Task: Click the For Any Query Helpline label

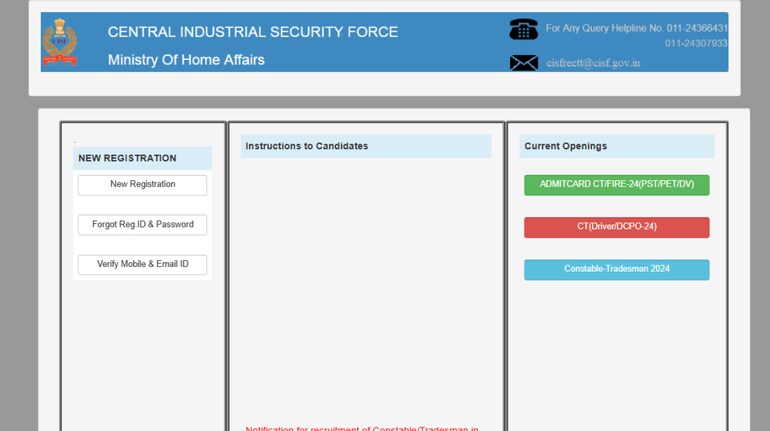Action: click(x=603, y=28)
